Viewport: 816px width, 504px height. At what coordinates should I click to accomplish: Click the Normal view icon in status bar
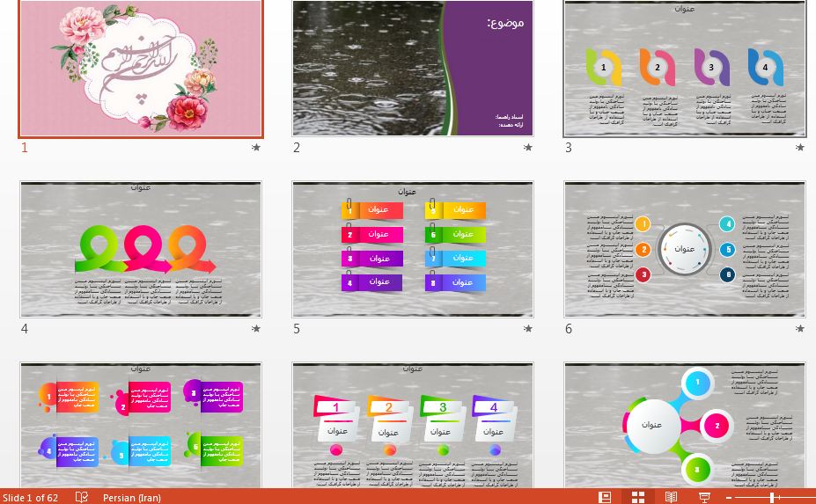tap(605, 497)
